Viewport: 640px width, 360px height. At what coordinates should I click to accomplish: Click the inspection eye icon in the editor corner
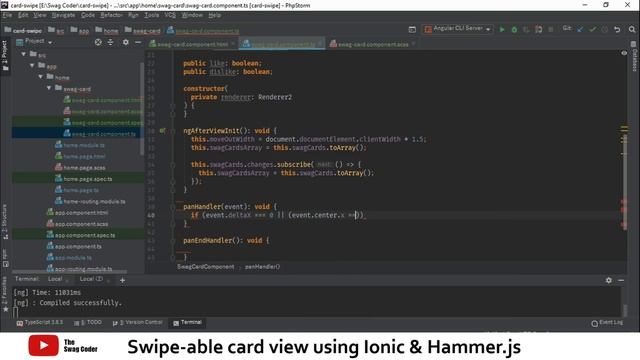pos(624,53)
